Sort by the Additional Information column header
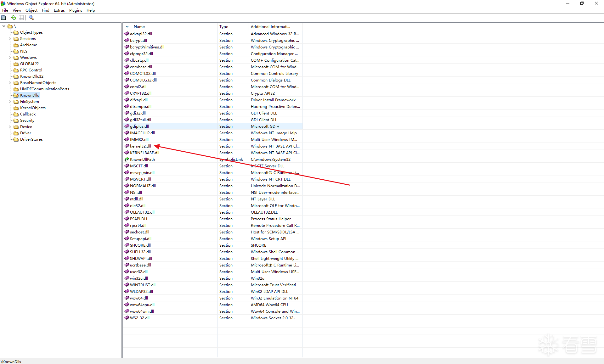 (x=276, y=27)
